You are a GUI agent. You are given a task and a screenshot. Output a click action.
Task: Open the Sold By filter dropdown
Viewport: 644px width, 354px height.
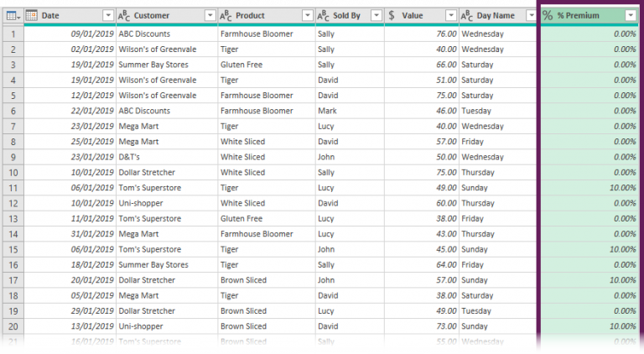376,16
